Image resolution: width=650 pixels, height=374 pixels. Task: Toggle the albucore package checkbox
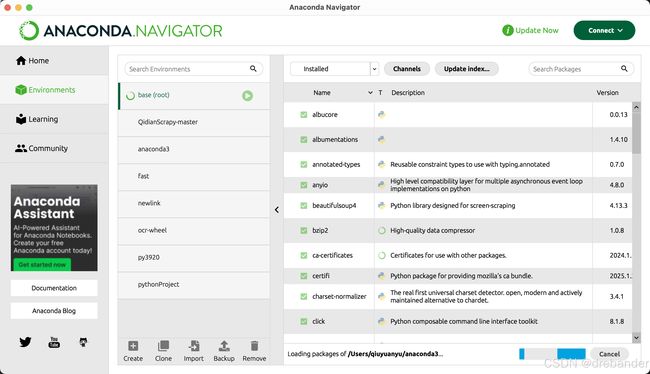click(x=303, y=114)
